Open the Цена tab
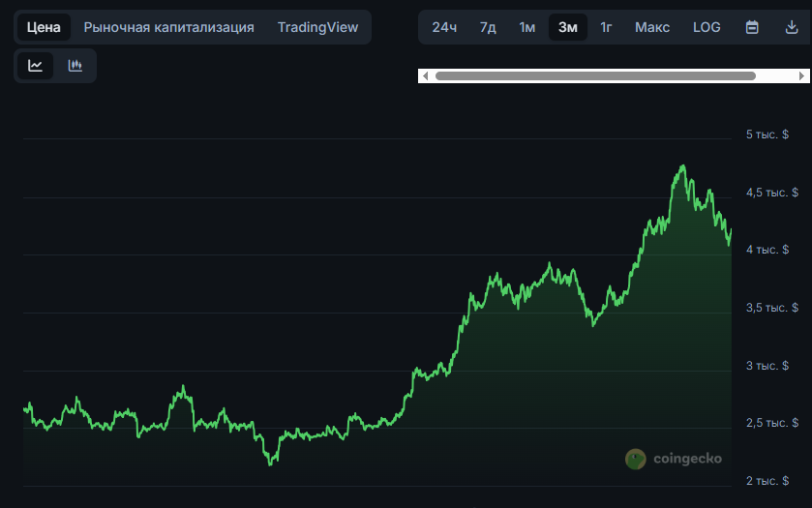This screenshot has height=508, width=812. [x=44, y=27]
